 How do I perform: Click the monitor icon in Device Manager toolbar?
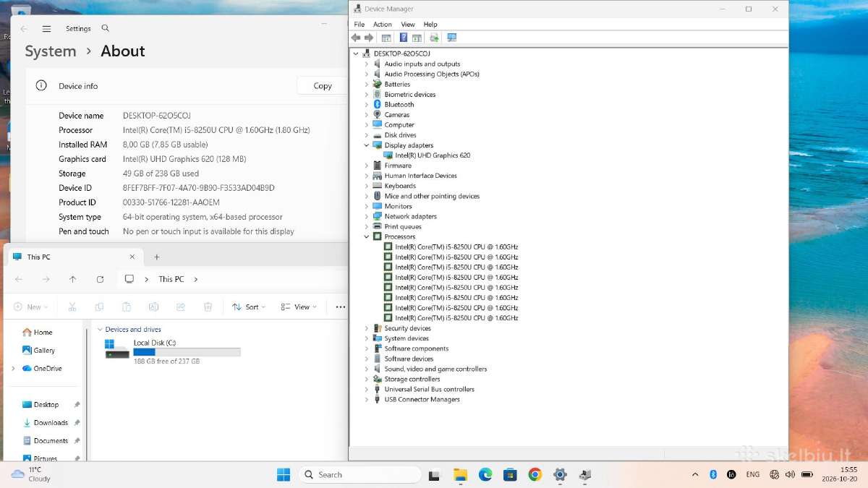point(452,38)
